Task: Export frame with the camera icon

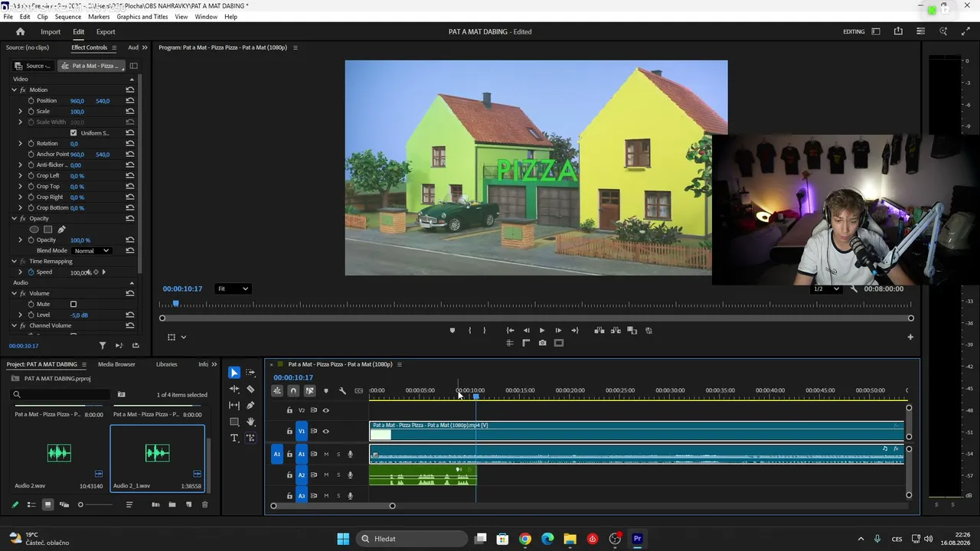Action: 542,343
